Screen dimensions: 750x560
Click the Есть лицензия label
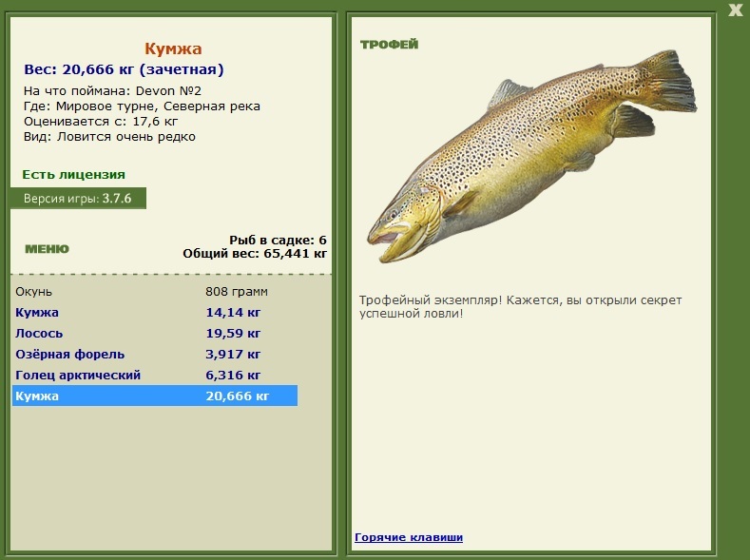(x=73, y=175)
